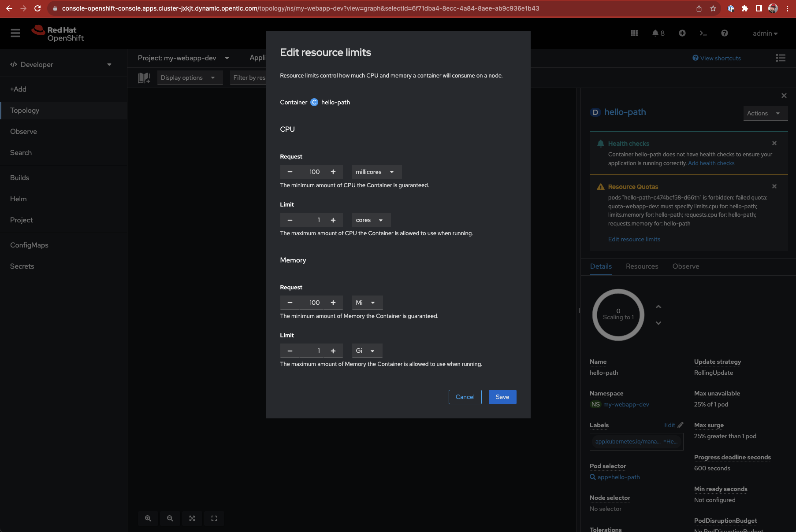Scale pods up with the up chevron
This screenshot has width=796, height=532.
(x=658, y=307)
